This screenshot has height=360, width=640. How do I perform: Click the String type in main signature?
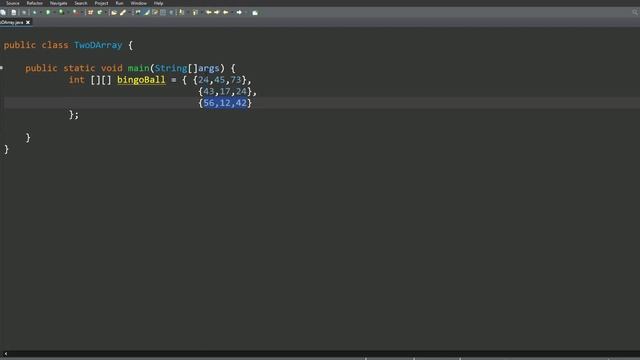(x=171, y=68)
